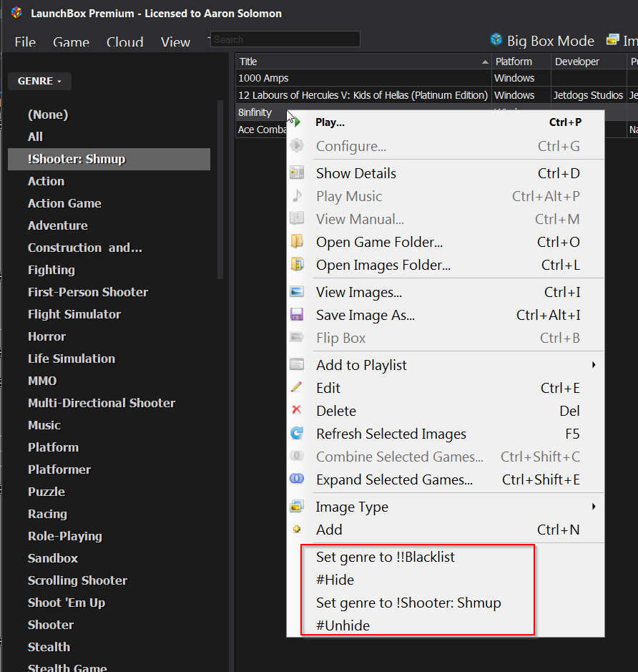
Task: Select the 1000 Amps game row
Action: tap(437, 78)
